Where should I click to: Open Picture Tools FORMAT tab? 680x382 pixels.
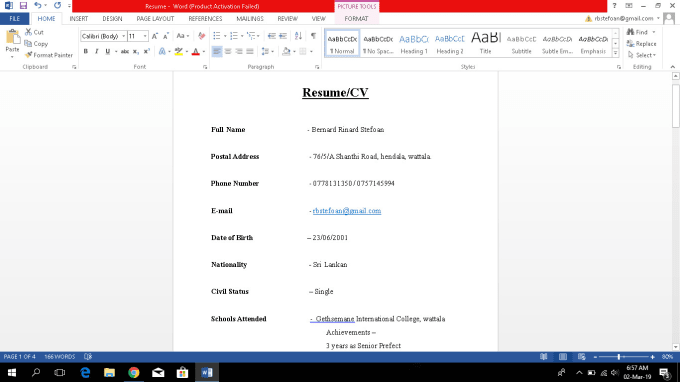tap(356, 19)
